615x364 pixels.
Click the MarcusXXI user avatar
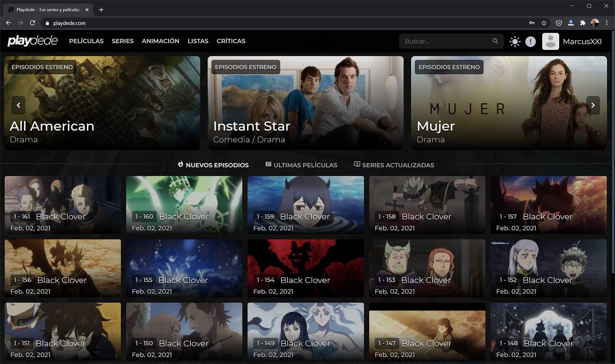550,42
